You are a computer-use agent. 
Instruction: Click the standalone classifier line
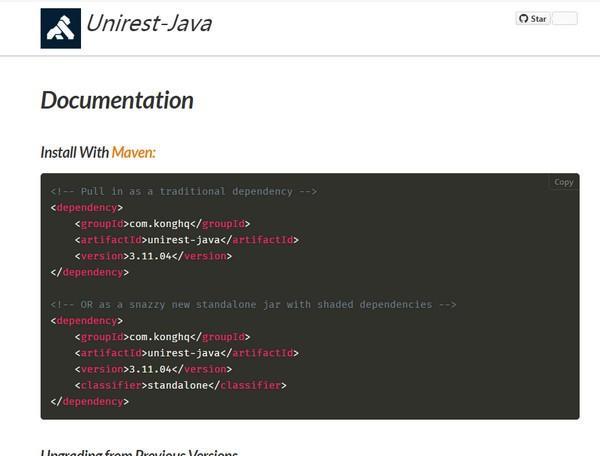pos(181,385)
